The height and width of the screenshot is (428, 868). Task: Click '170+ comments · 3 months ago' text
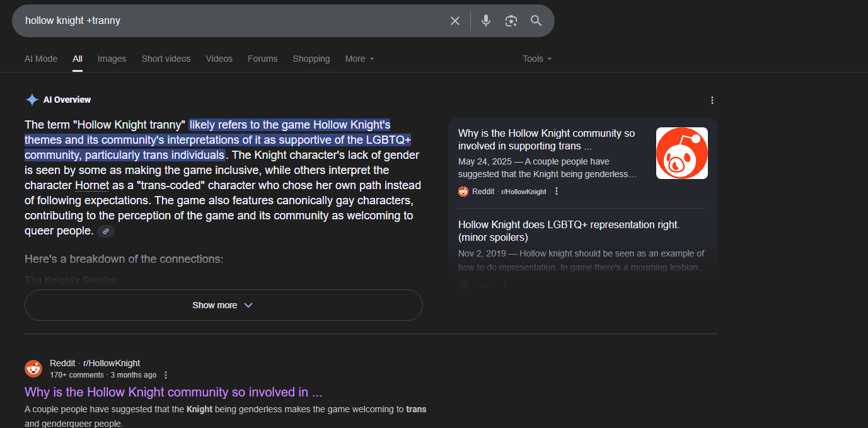[x=103, y=375]
